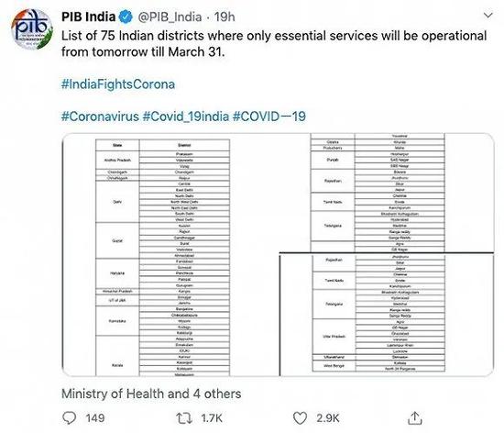The height and width of the screenshot is (433, 504).
Task: Retweet using the retweet arrows icon
Action: point(184,418)
